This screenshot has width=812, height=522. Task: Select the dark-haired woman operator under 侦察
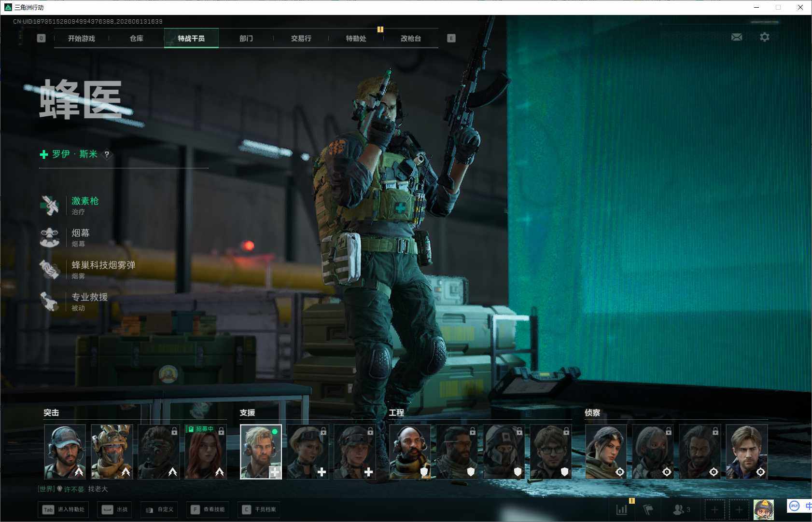click(x=606, y=452)
